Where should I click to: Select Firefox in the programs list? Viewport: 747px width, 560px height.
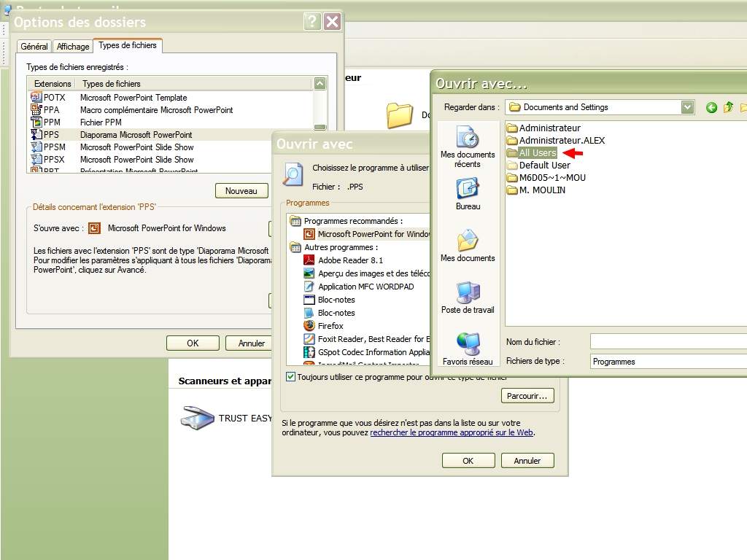[330, 326]
